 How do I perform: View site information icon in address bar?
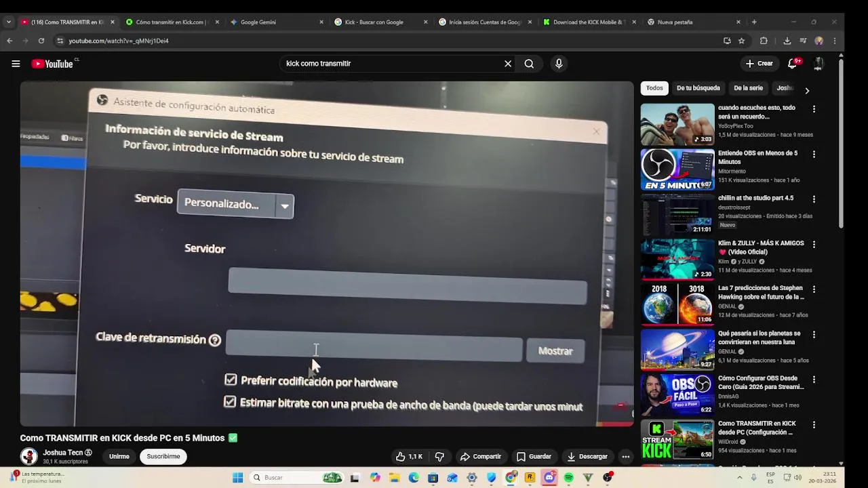pyautogui.click(x=60, y=41)
